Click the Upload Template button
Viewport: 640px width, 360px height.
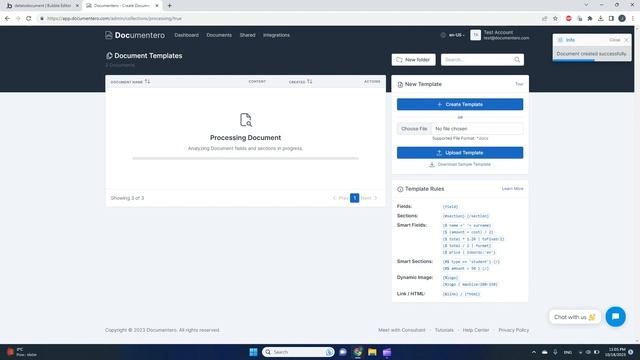tap(460, 153)
